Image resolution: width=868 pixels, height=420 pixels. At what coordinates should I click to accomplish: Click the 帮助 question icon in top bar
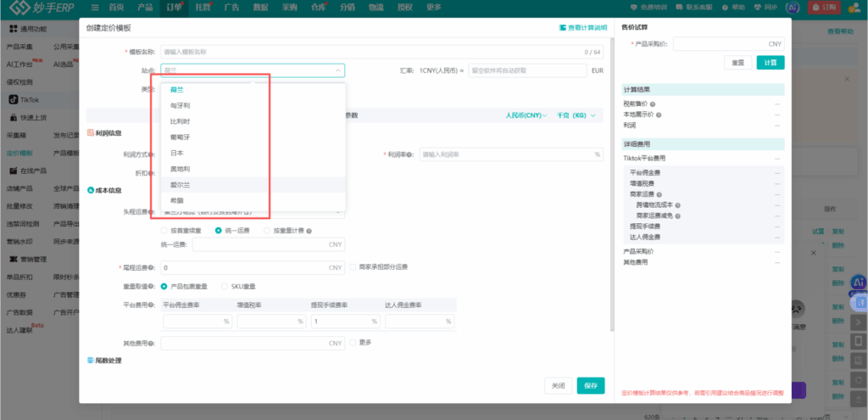click(x=725, y=8)
